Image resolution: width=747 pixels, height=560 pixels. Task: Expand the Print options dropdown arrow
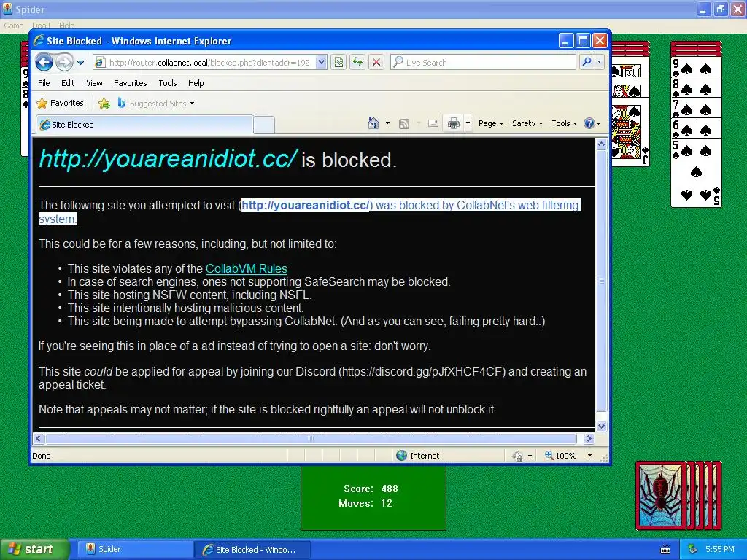tap(468, 123)
